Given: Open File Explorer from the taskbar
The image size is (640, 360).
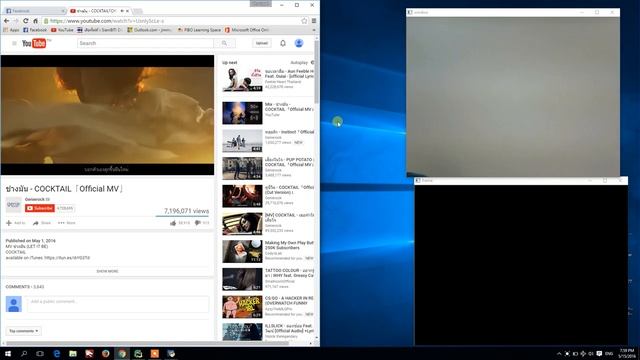Looking at the screenshot, I should (x=73, y=353).
